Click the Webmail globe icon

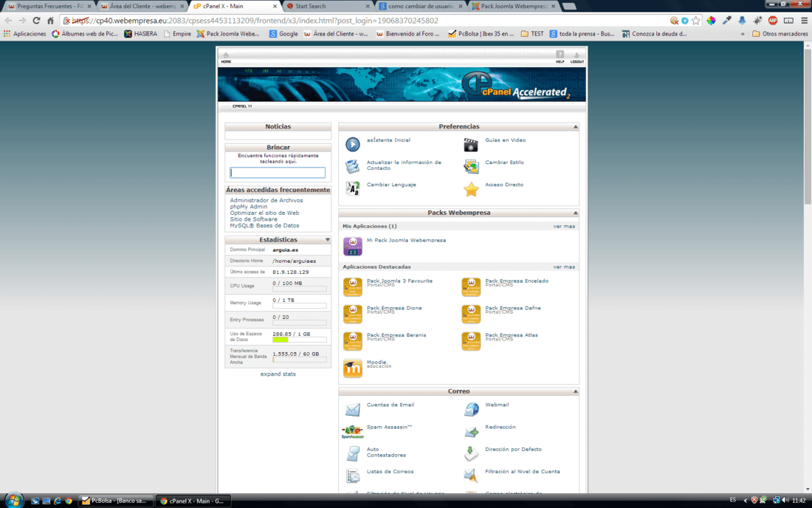[x=471, y=409]
